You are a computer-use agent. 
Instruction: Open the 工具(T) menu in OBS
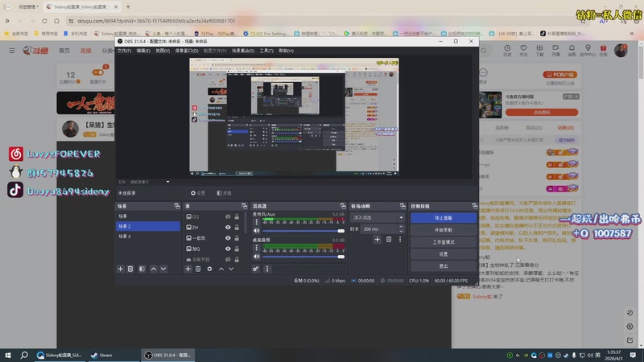(267, 51)
